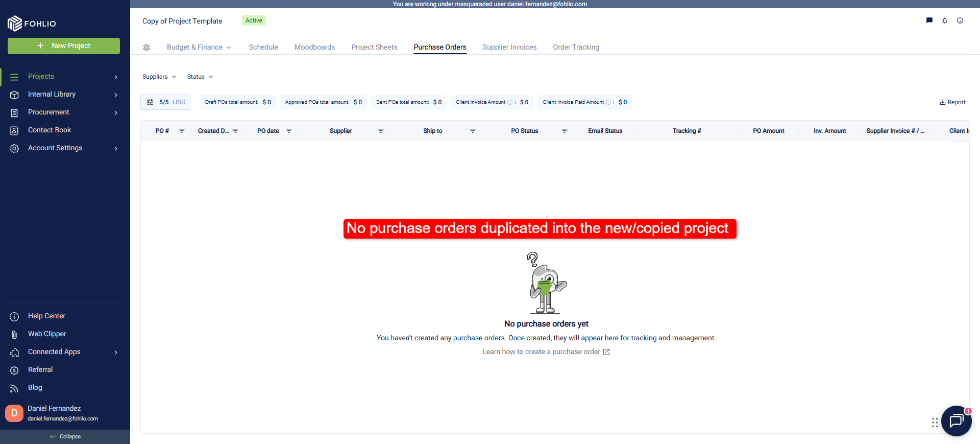This screenshot has height=444, width=980.
Task: Filter the Created Date column
Action: (235, 131)
